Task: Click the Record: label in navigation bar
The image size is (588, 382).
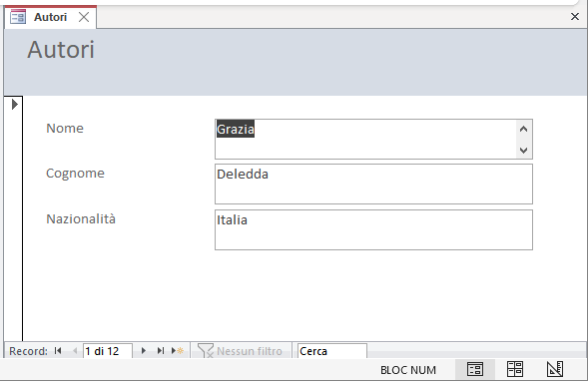Action: coord(29,351)
